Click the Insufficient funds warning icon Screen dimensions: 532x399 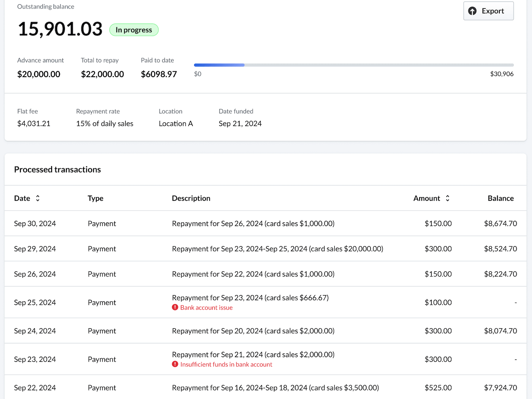tap(175, 364)
